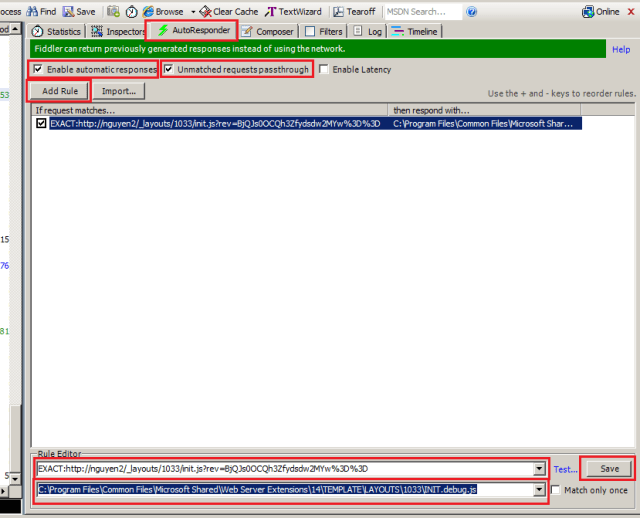The width and height of the screenshot is (640, 518).
Task: Click the Save disk icon in toolbar
Action: pyautogui.click(x=79, y=11)
